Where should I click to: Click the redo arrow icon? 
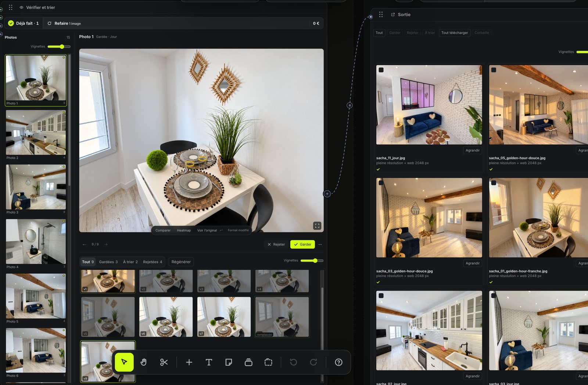313,362
